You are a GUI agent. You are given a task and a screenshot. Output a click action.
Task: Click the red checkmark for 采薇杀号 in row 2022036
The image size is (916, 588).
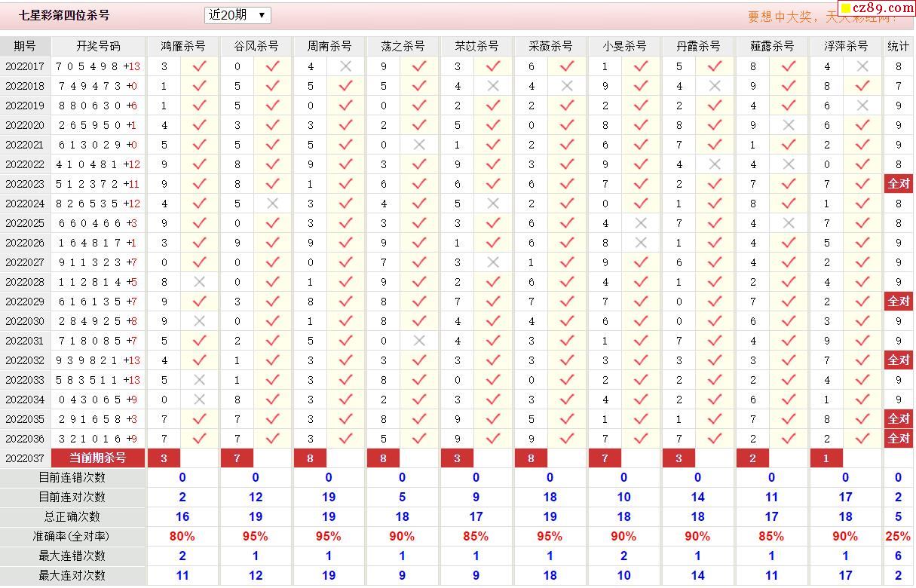[567, 439]
